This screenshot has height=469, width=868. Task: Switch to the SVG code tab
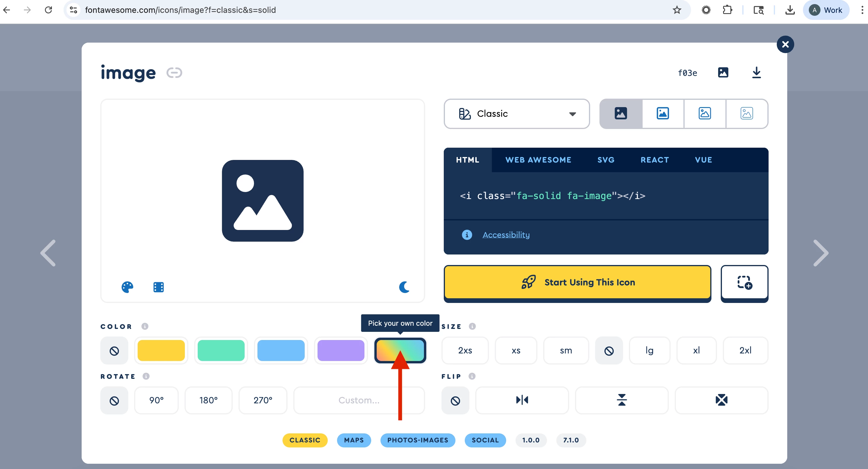[606, 160]
